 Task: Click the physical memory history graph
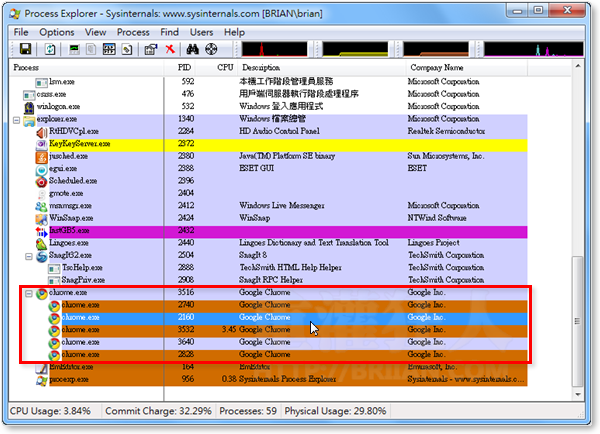click(436, 49)
